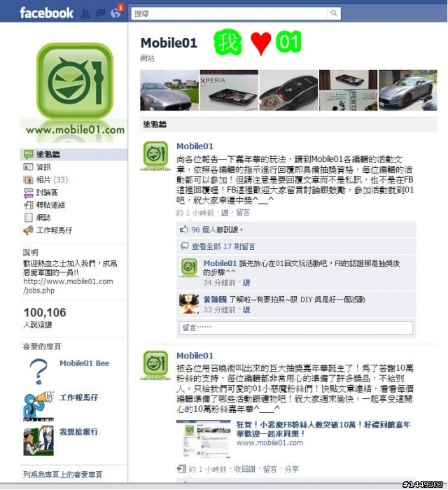448x490 pixels.
Task: Click the search text field in the header
Action: (229, 13)
